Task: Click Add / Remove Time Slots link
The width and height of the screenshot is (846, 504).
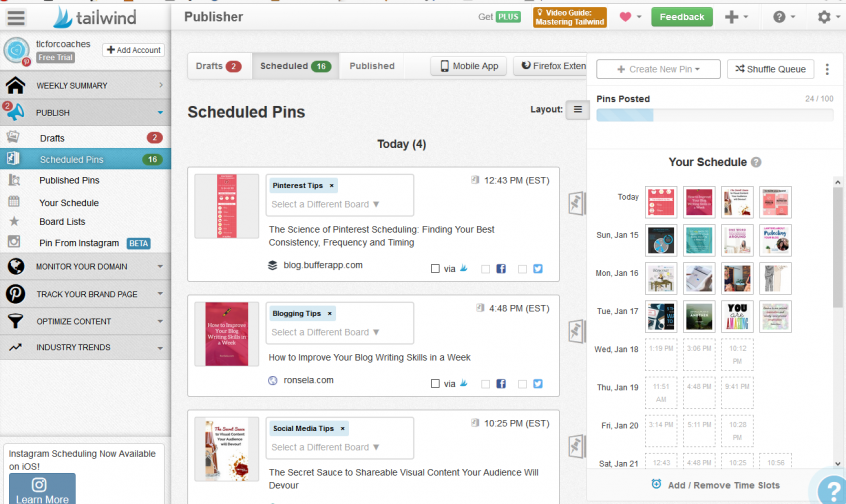Action: point(715,485)
